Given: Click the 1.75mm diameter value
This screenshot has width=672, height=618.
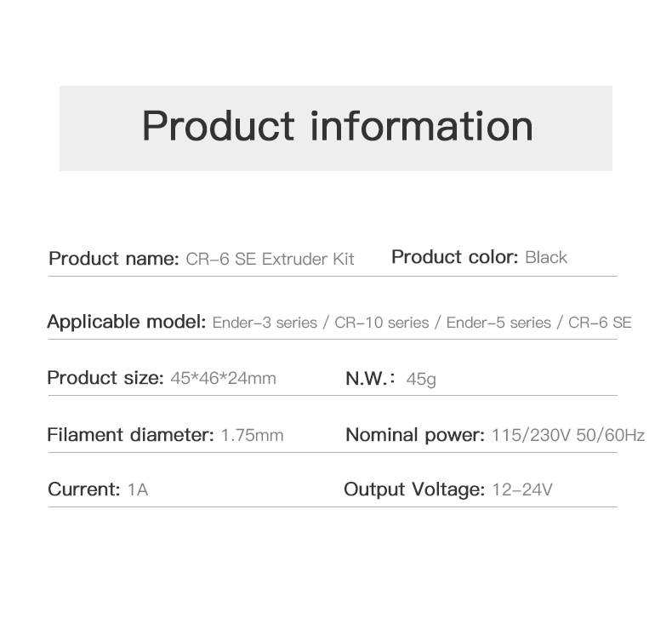Looking at the screenshot, I should (x=252, y=435).
